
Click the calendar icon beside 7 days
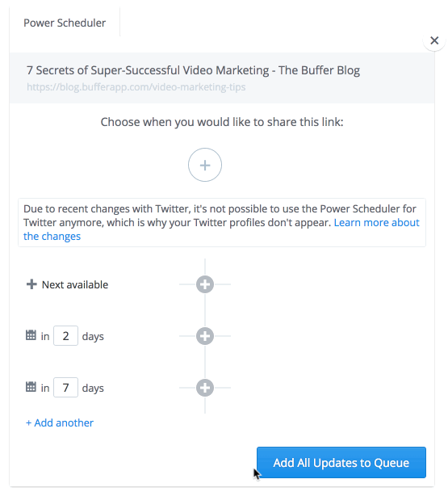coord(31,387)
